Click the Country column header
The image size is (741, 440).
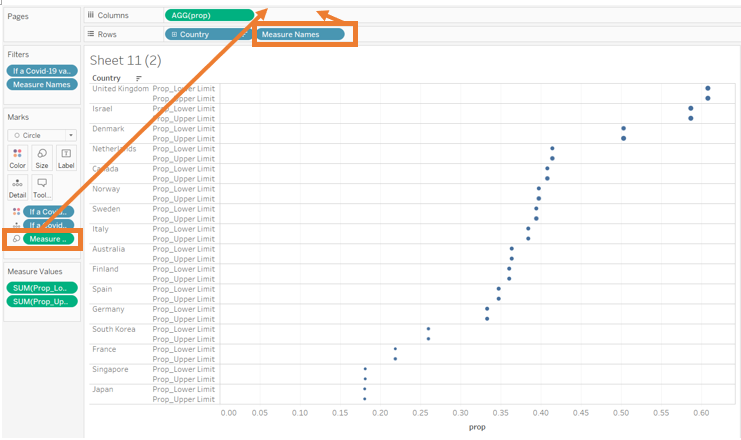click(x=106, y=78)
